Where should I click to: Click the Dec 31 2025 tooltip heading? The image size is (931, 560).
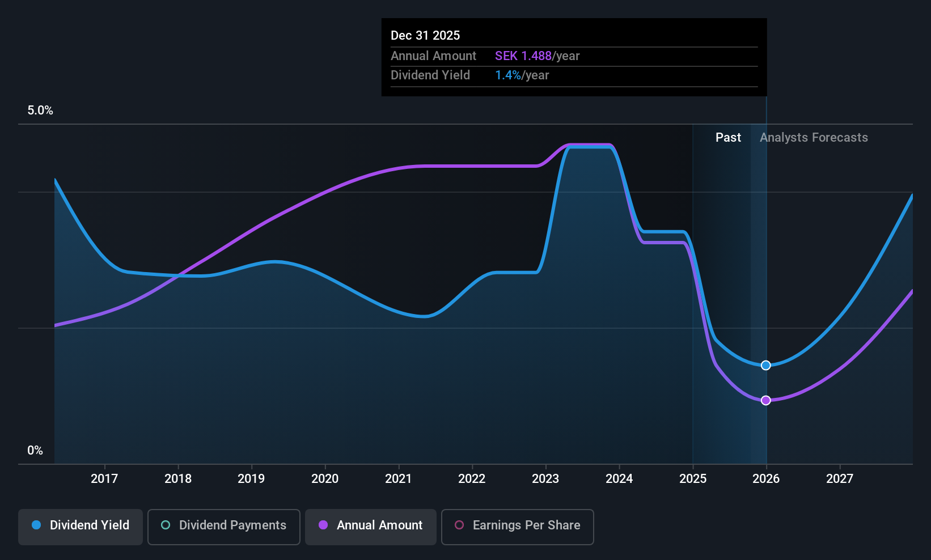point(425,35)
